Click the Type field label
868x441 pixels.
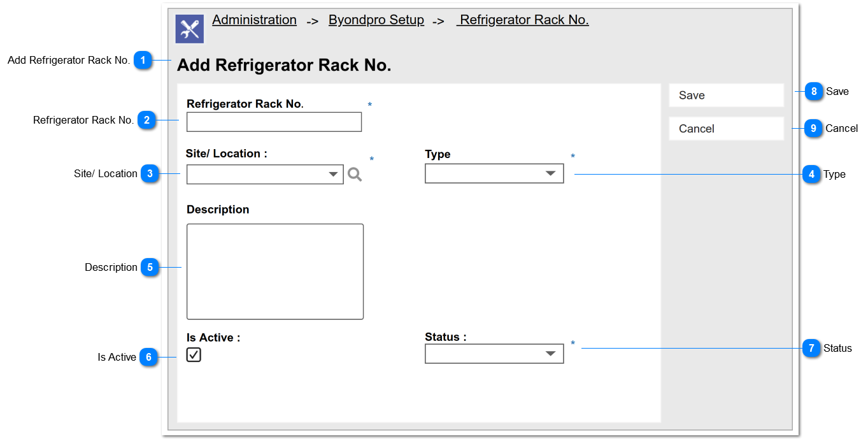pyautogui.click(x=438, y=154)
